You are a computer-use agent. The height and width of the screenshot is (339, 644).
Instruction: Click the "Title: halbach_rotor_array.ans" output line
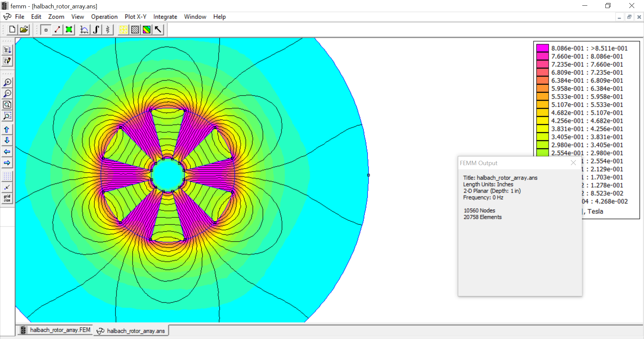click(x=500, y=178)
